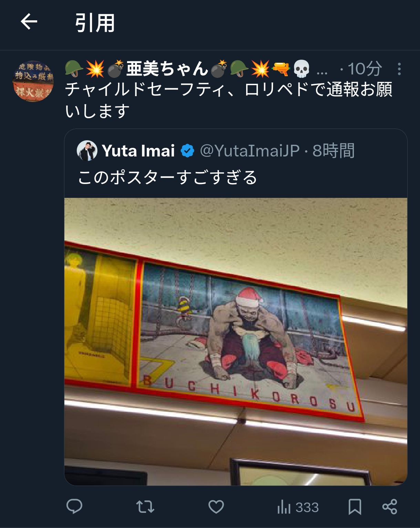Bookmark this post

(x=355, y=507)
